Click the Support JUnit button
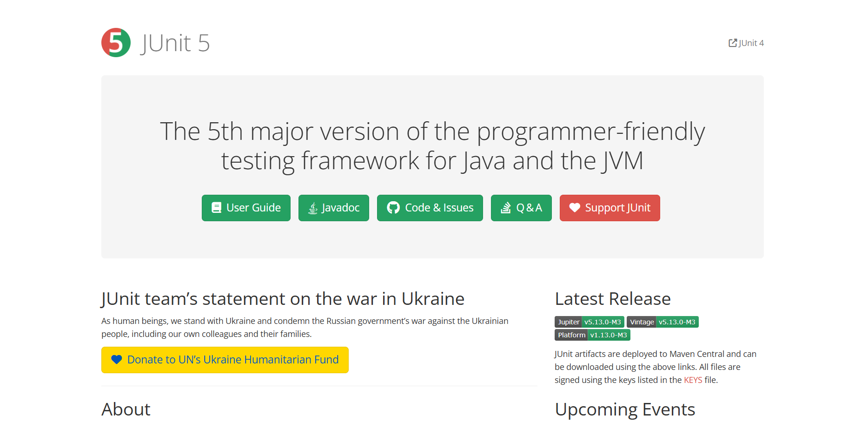Screen dimensions: 868x422 coord(610,208)
